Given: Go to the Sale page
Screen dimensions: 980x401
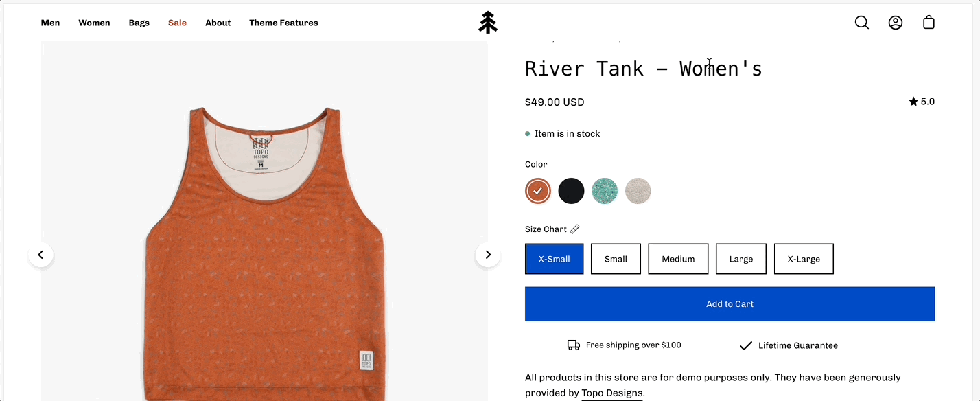Looking at the screenshot, I should tap(177, 23).
